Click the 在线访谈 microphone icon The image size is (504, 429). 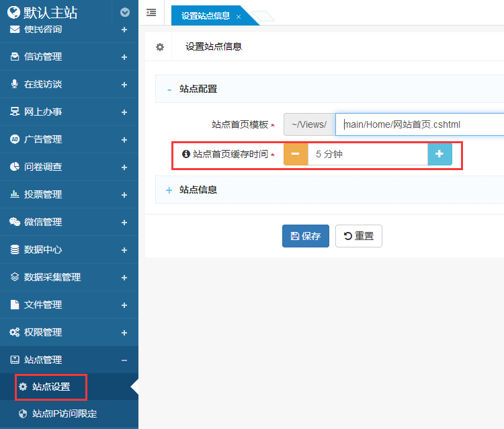[15, 85]
